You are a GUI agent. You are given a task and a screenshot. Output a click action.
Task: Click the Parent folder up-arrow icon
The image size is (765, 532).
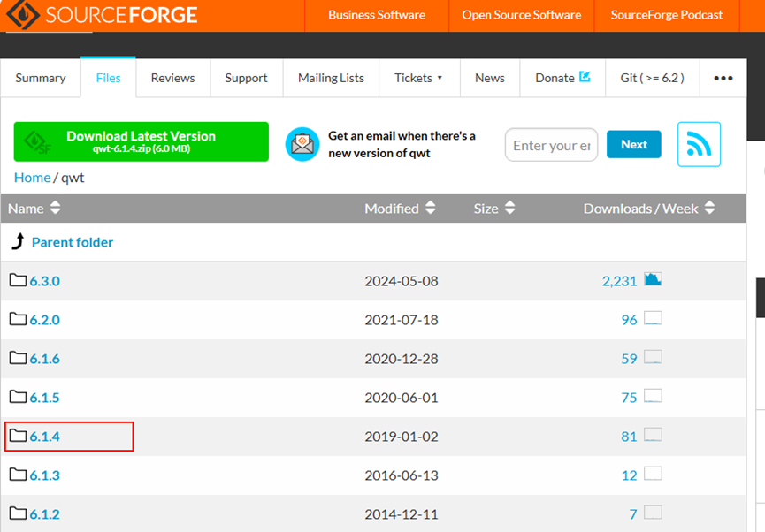19,241
